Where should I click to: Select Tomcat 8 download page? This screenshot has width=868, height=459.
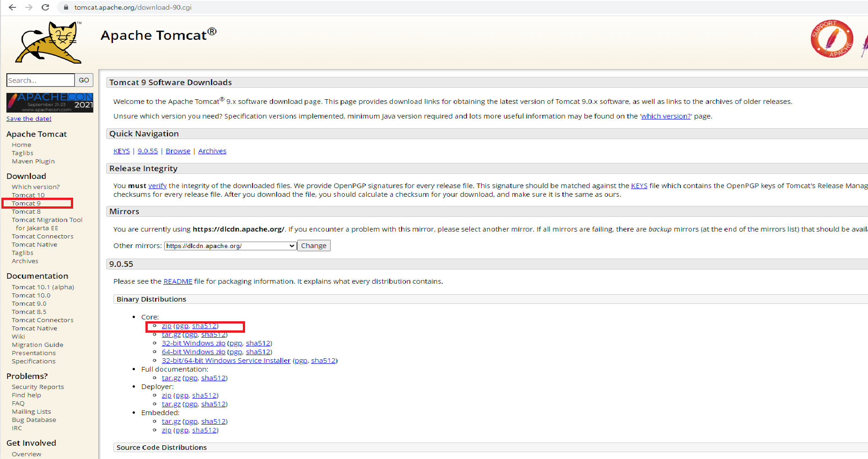(x=27, y=211)
